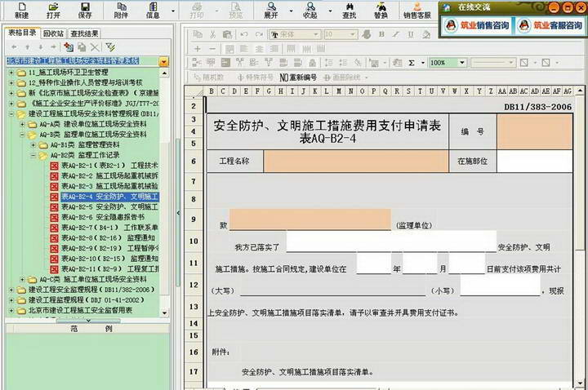Viewport: 588px width, 390px height.
Task: Click the white 在施部位 input cell
Action: pos(534,162)
